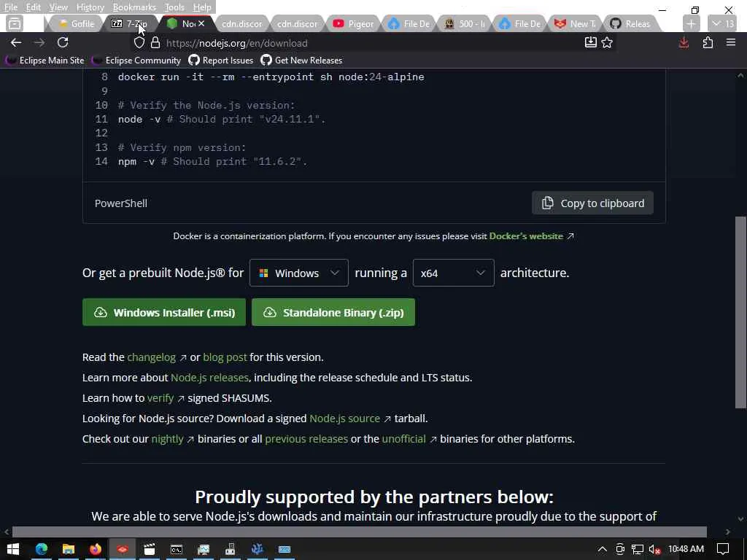Open the Bookmarks menu

(134, 7)
